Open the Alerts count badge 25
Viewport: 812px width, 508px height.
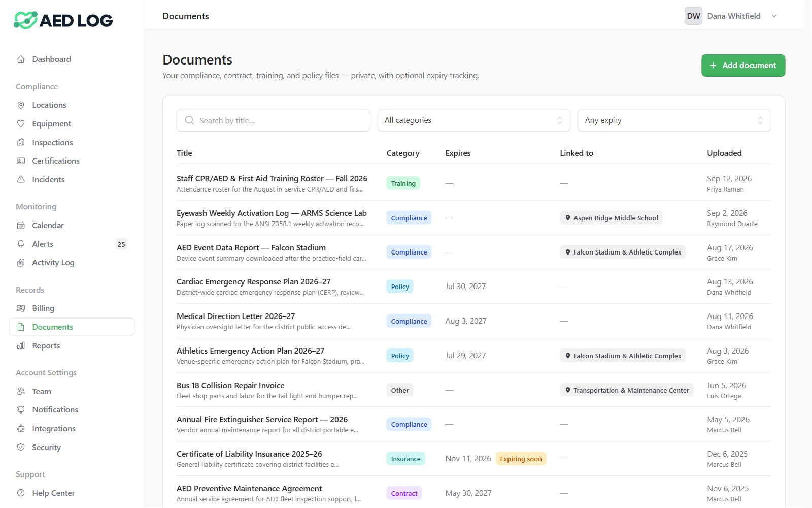121,244
